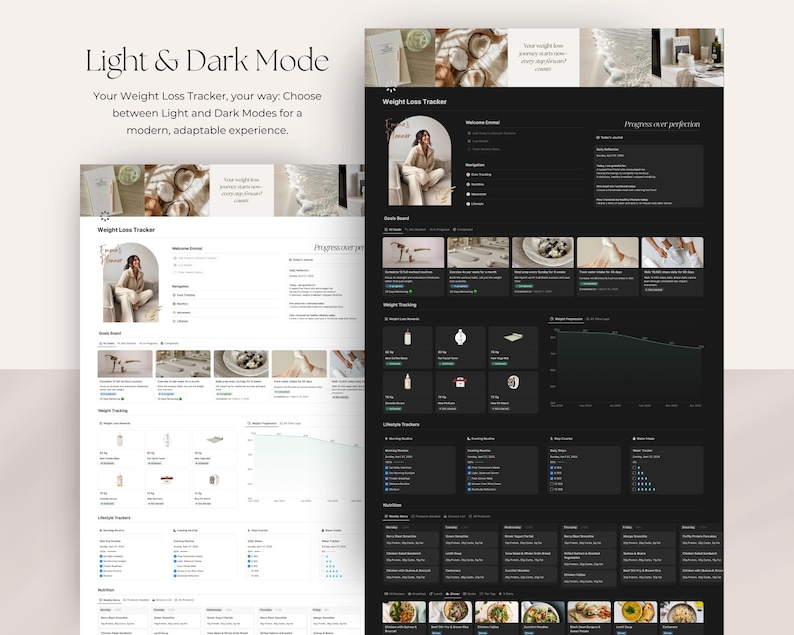The width and height of the screenshot is (794, 635).
Task: Click the Evening Routine progress bar in dark mode
Action: click(480, 462)
